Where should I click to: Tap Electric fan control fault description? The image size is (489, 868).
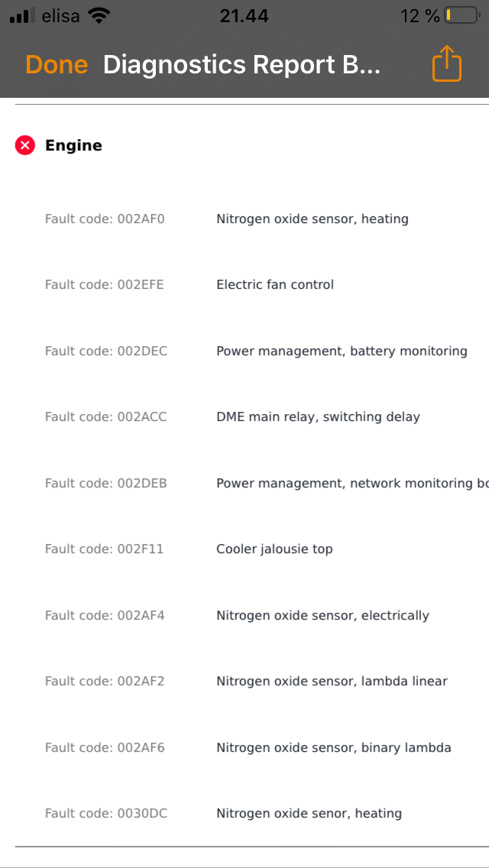coord(275,285)
